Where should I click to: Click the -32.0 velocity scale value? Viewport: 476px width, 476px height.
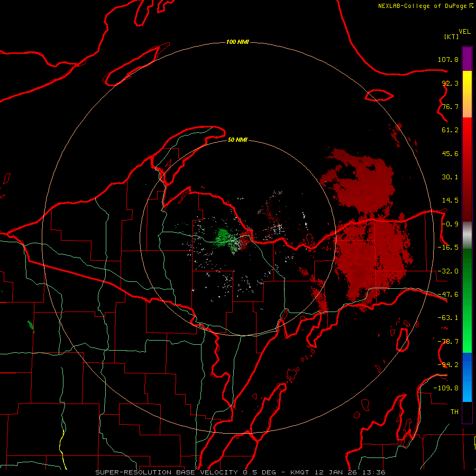pos(448,271)
